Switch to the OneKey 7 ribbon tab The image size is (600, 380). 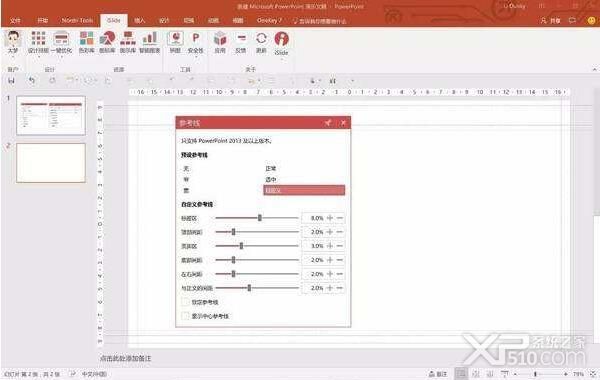coord(269,20)
